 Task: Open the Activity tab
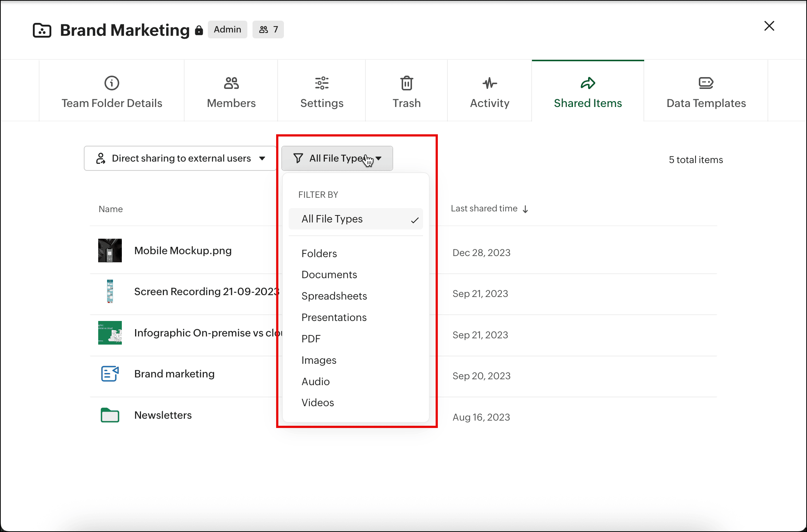(x=490, y=91)
